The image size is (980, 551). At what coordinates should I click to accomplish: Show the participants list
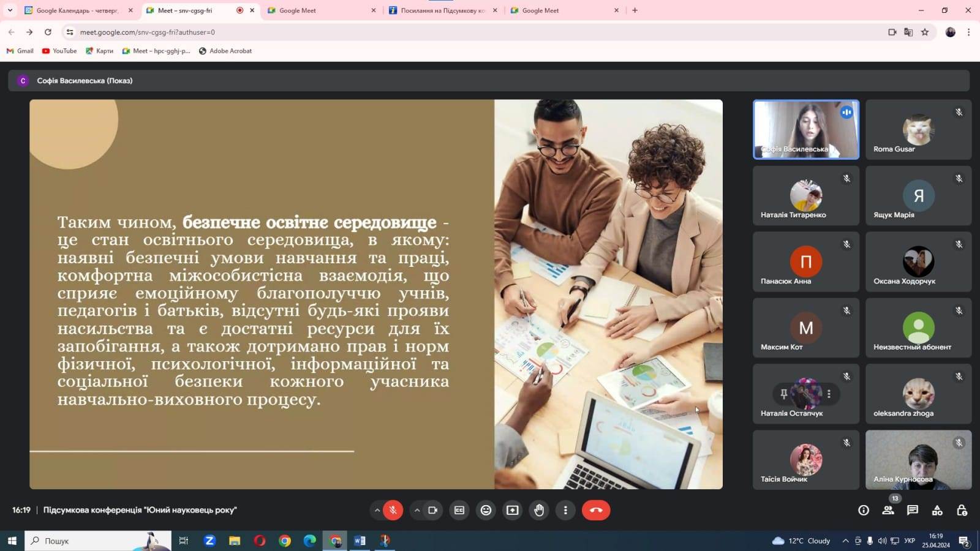888,510
